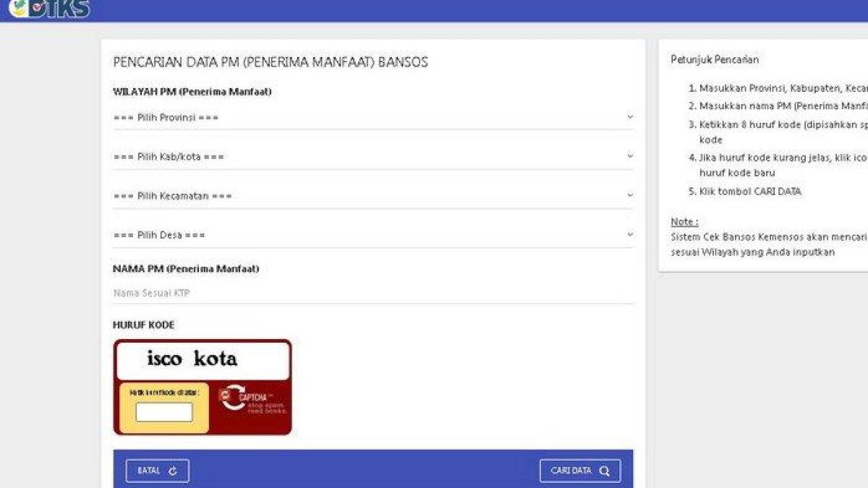Expand the Pilih Kecamatan dropdown
The width and height of the screenshot is (868, 488).
pyautogui.click(x=289, y=195)
